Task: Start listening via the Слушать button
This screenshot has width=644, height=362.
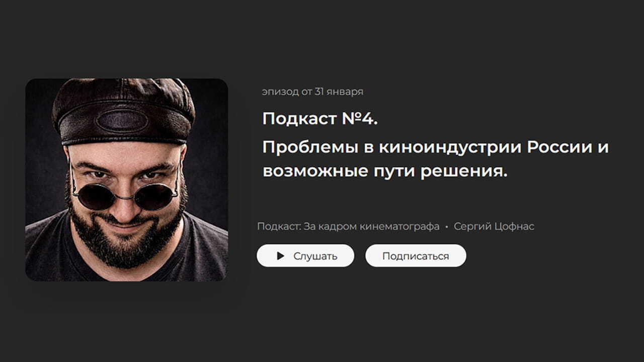Action: pyautogui.click(x=305, y=255)
